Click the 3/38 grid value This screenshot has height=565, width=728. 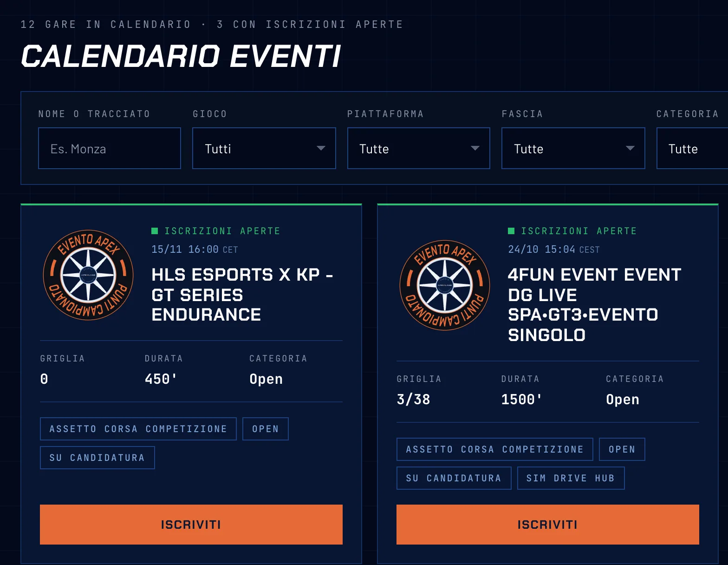(414, 400)
